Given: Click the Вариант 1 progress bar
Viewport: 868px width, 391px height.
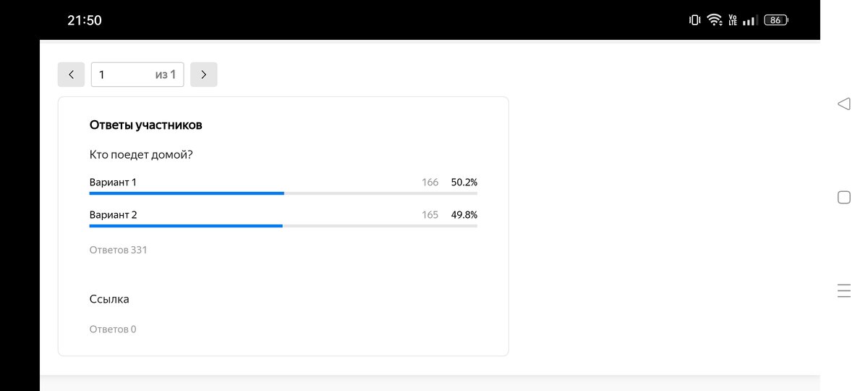Looking at the screenshot, I should pyautogui.click(x=283, y=193).
